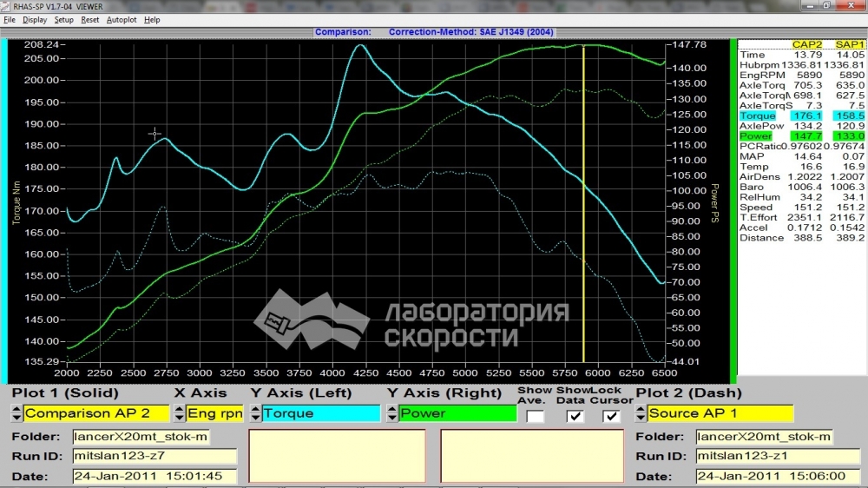The image size is (868, 488).
Task: Click the AxlePow row label
Action: (761, 126)
